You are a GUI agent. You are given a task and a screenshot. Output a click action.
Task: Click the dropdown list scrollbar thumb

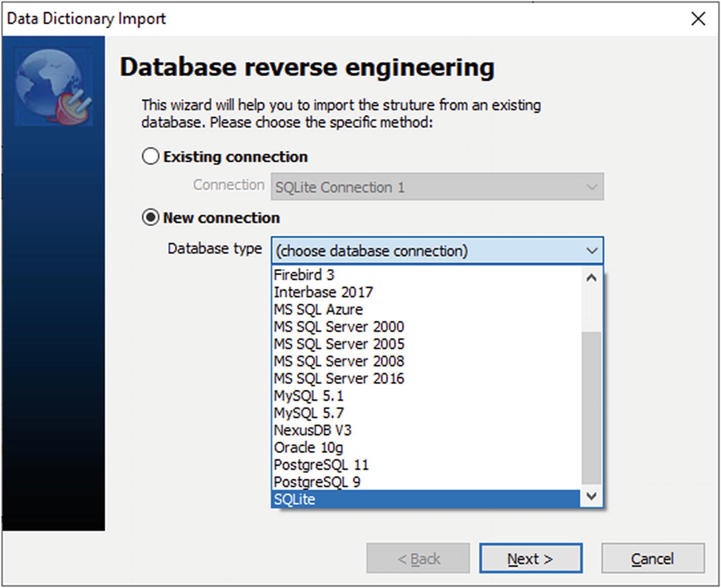point(591,408)
